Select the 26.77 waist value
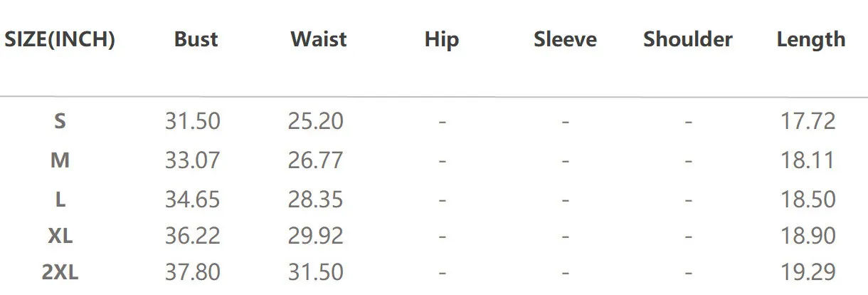Viewport: 868px width, 295px height. [316, 161]
